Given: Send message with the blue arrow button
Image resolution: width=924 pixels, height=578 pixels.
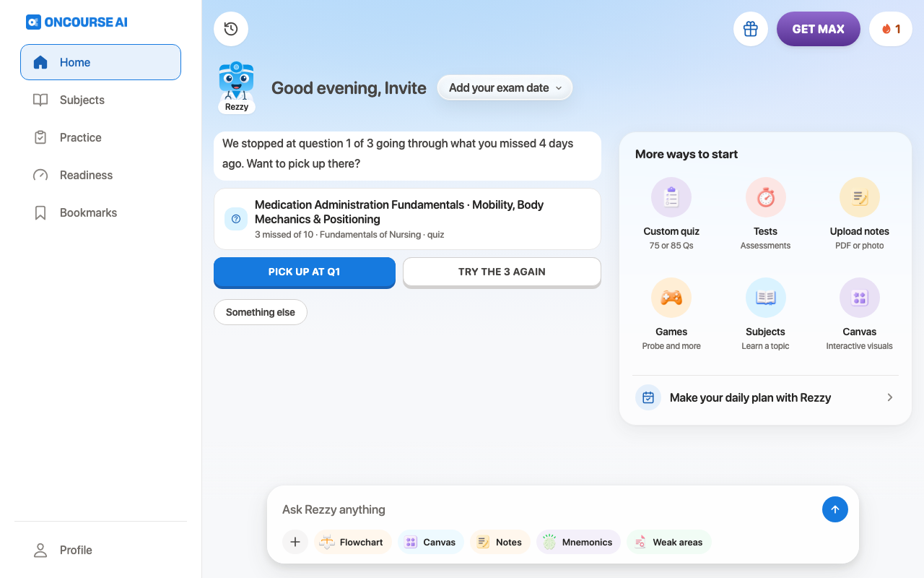Looking at the screenshot, I should (x=835, y=509).
